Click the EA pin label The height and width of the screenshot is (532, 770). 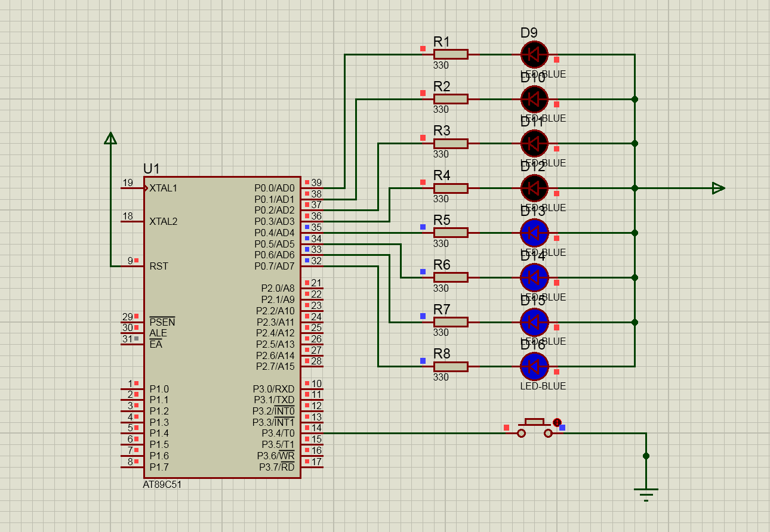(155, 344)
